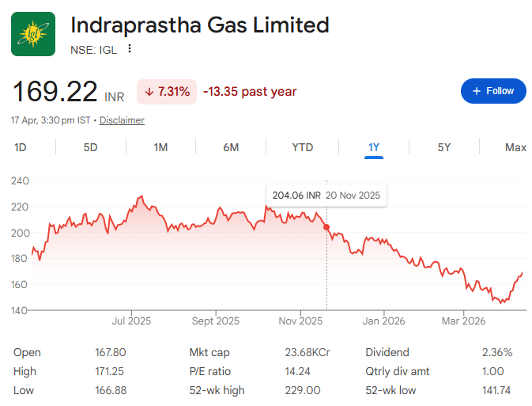Choose the 1M chart range

pos(160,147)
